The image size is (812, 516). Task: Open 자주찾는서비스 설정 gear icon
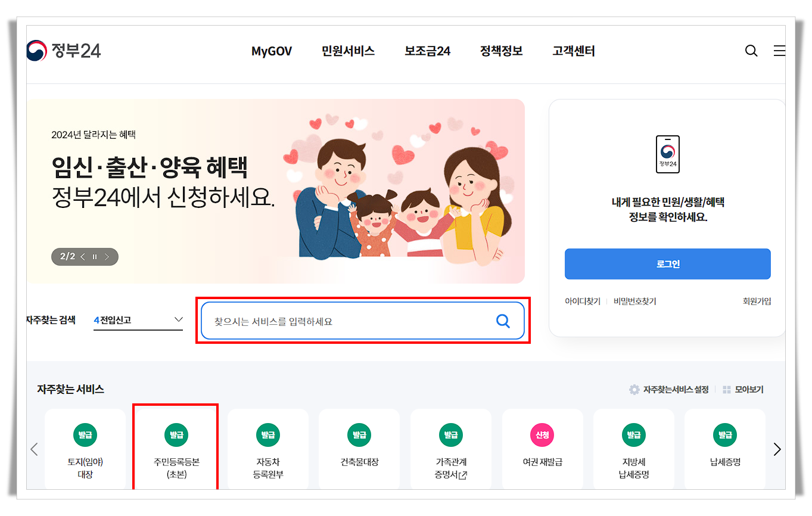click(634, 390)
